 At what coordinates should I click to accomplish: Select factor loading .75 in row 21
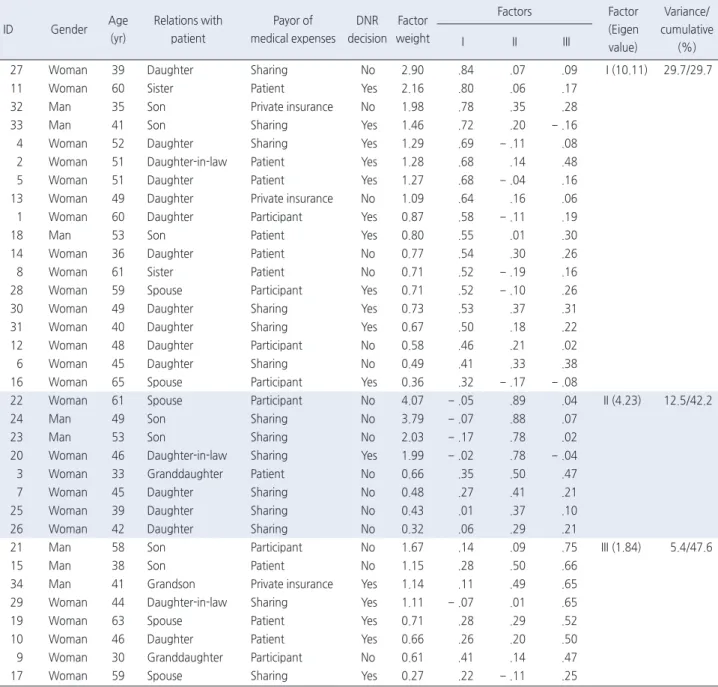pos(569,547)
